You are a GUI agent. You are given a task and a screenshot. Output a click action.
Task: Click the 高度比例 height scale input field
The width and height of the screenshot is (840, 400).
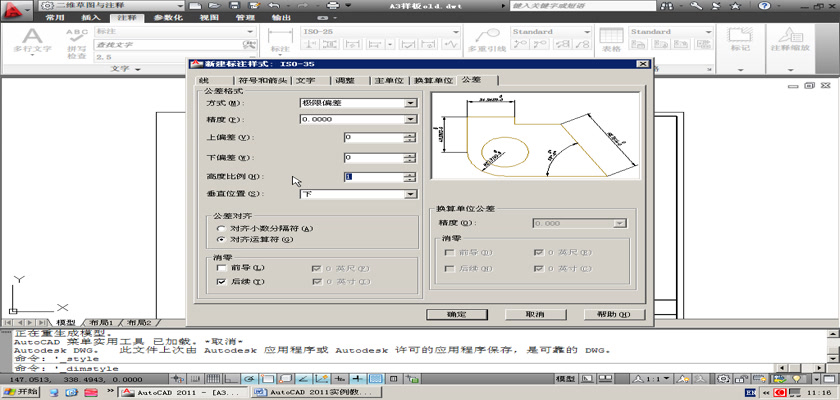click(372, 176)
